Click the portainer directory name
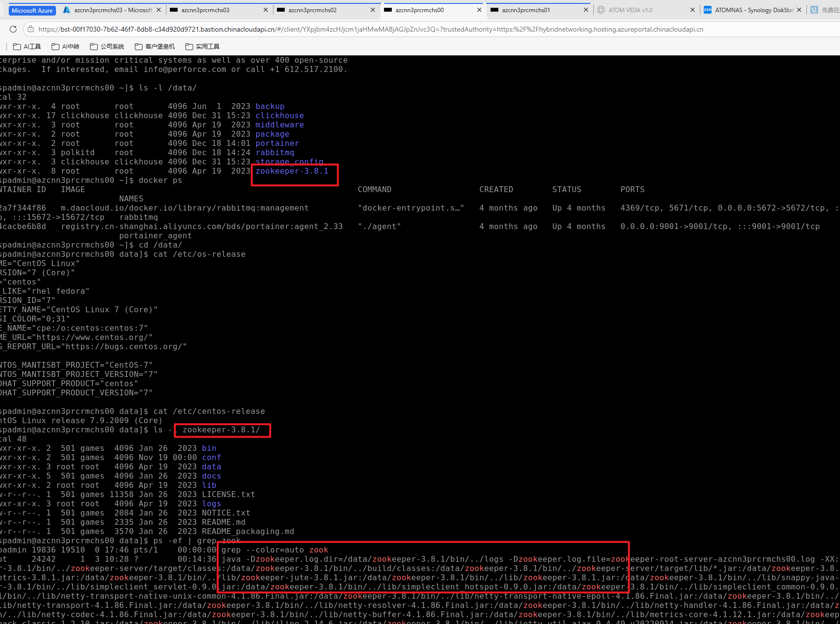The height and width of the screenshot is (624, 840). pos(277,143)
